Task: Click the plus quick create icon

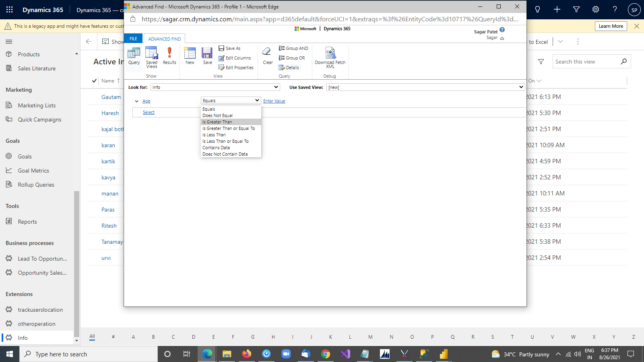Action: coord(557,10)
